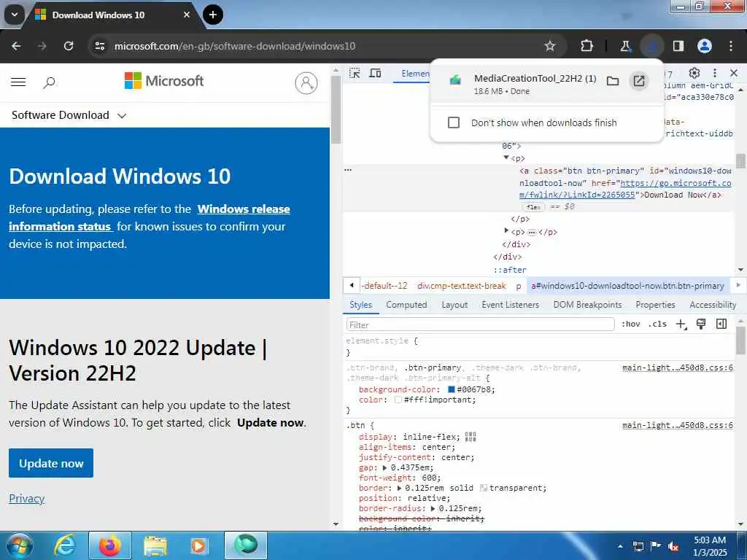Open the Accessibility tab
This screenshot has width=747, height=560.
[x=713, y=305]
